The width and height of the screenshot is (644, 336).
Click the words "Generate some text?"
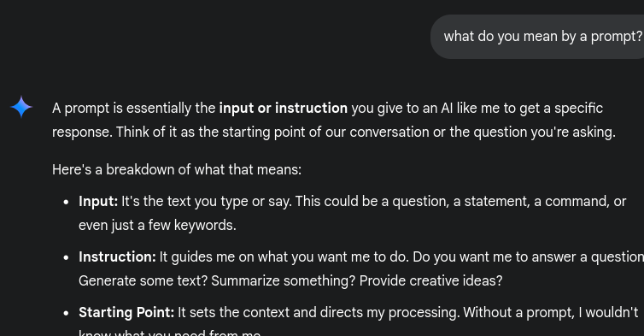(143, 281)
